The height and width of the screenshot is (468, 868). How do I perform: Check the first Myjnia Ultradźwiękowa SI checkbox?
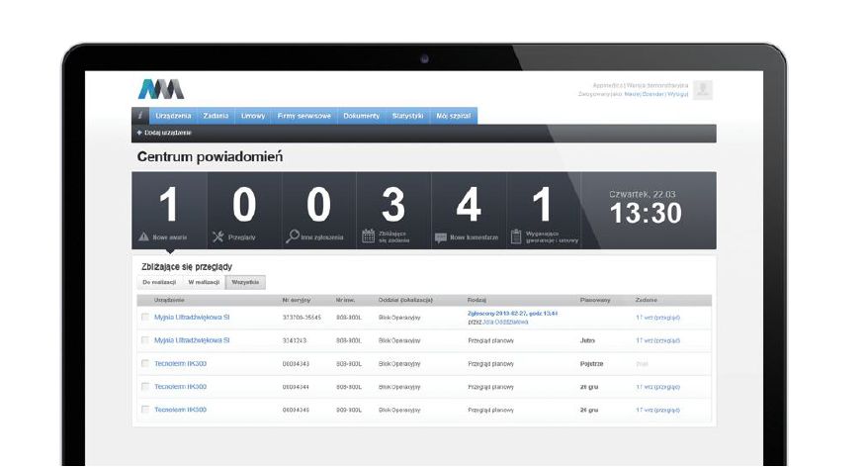point(145,317)
